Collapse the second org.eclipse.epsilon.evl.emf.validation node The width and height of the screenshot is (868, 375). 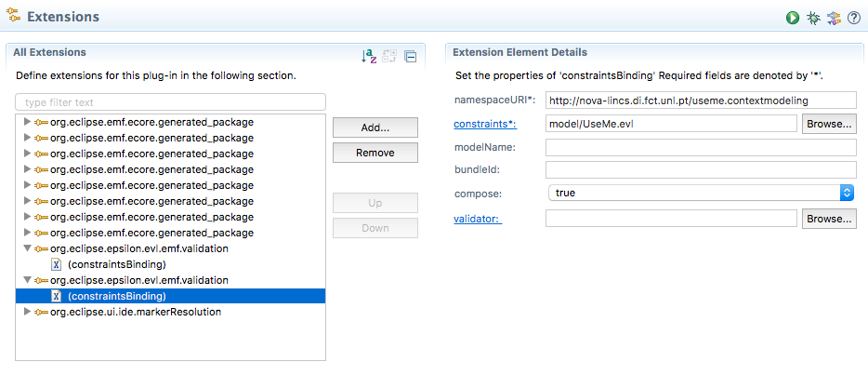coord(28,280)
